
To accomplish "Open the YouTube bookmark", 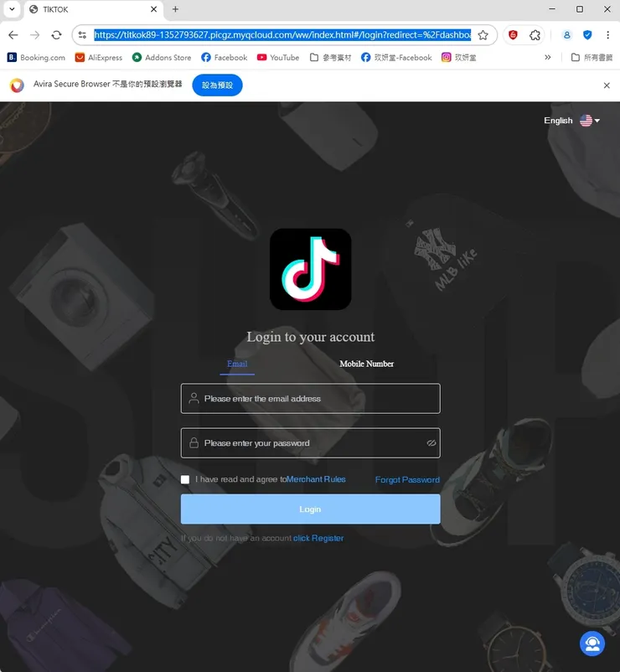I will coord(278,58).
